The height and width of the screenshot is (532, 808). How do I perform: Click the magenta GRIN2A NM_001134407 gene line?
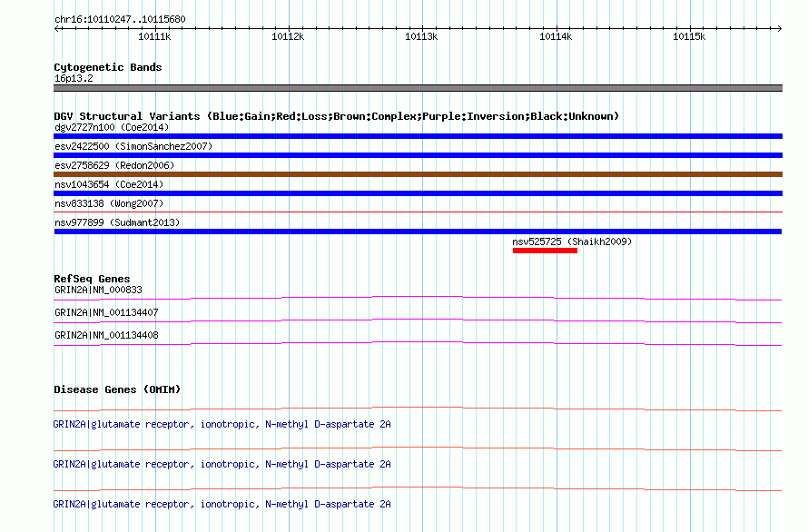click(418, 320)
